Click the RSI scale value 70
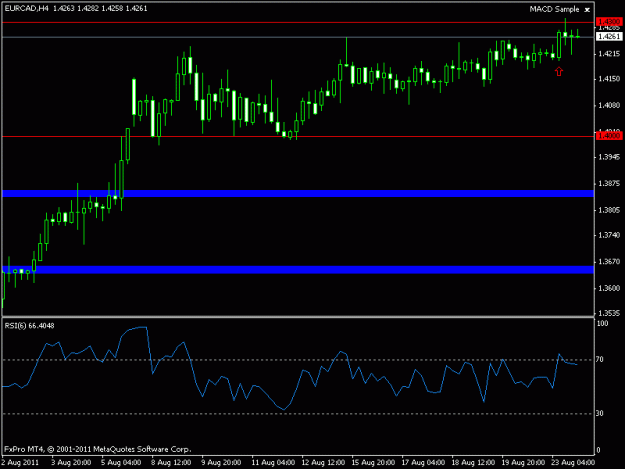This screenshot has height=469, width=625. coord(599,360)
